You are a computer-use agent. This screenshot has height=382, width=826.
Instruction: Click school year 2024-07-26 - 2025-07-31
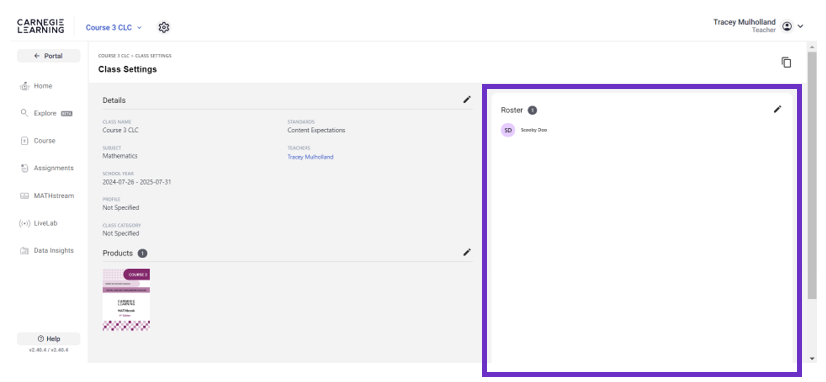click(137, 182)
